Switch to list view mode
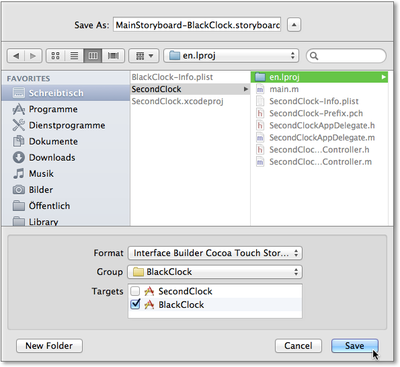The height and width of the screenshot is (367, 400). click(x=74, y=56)
